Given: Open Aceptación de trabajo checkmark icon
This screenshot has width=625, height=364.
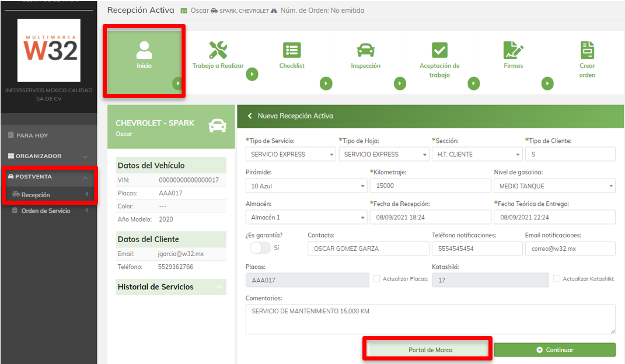Looking at the screenshot, I should pyautogui.click(x=439, y=50).
